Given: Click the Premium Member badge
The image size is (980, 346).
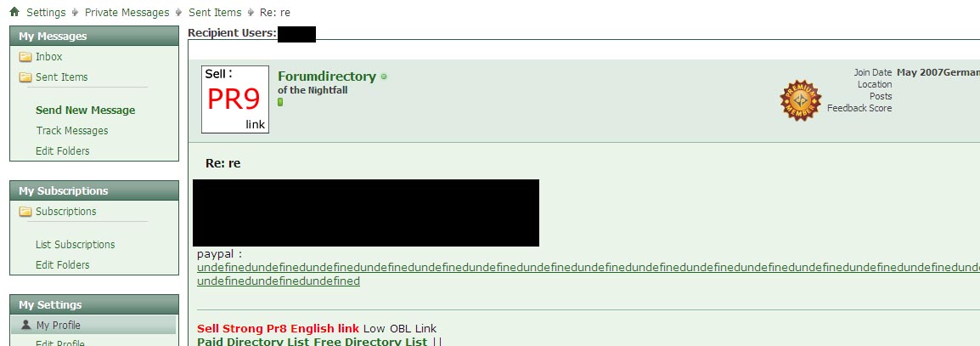Looking at the screenshot, I should [x=800, y=100].
